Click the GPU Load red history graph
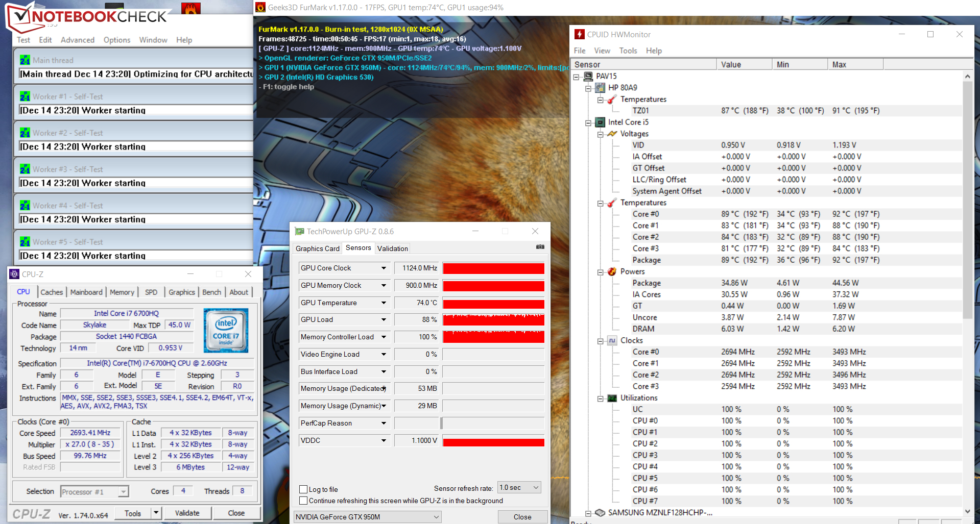 [x=493, y=320]
